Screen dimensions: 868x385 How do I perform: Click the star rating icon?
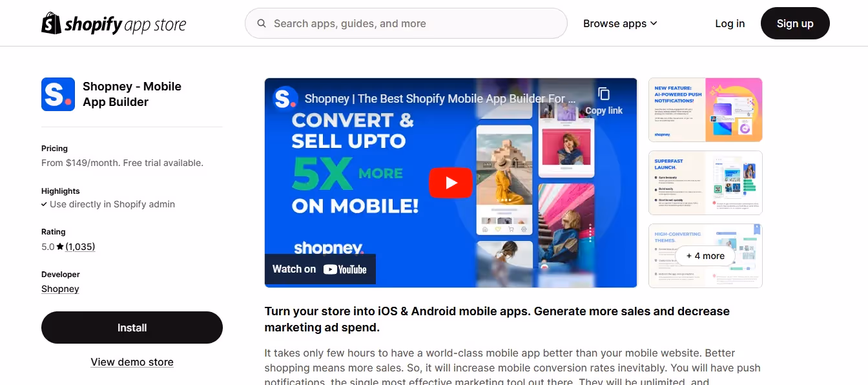pos(60,247)
